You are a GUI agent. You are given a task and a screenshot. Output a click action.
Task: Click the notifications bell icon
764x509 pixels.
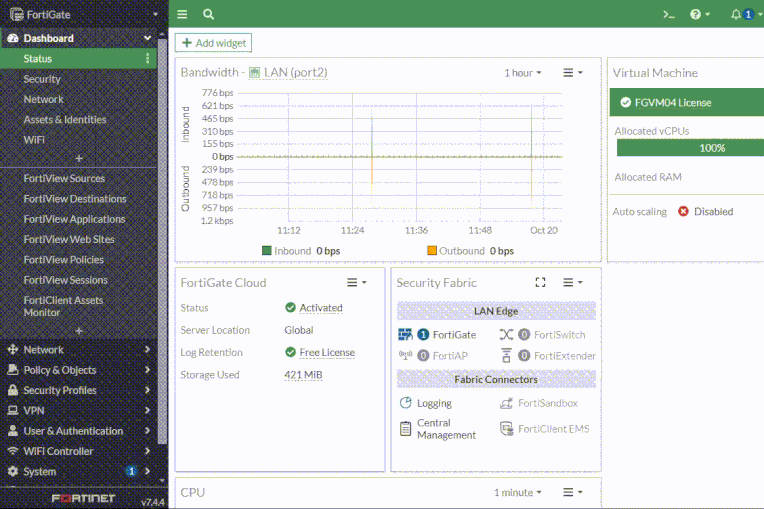coord(736,14)
